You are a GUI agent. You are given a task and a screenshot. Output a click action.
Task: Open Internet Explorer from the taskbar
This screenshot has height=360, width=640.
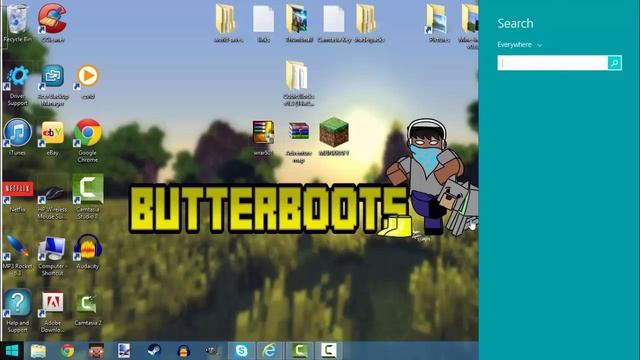click(269, 351)
